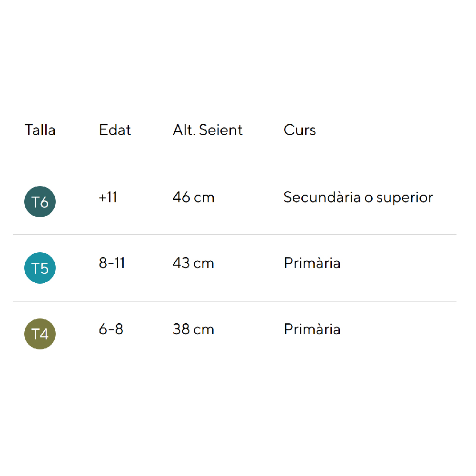Pick the dark teal circle swatch
Viewport: 476px width, 476px height.
pyautogui.click(x=40, y=202)
